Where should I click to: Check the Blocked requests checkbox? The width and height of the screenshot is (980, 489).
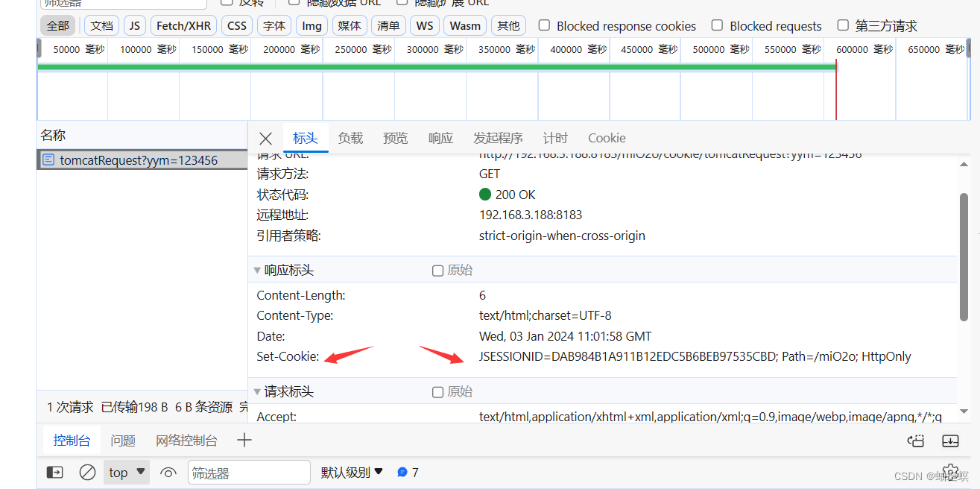click(716, 25)
